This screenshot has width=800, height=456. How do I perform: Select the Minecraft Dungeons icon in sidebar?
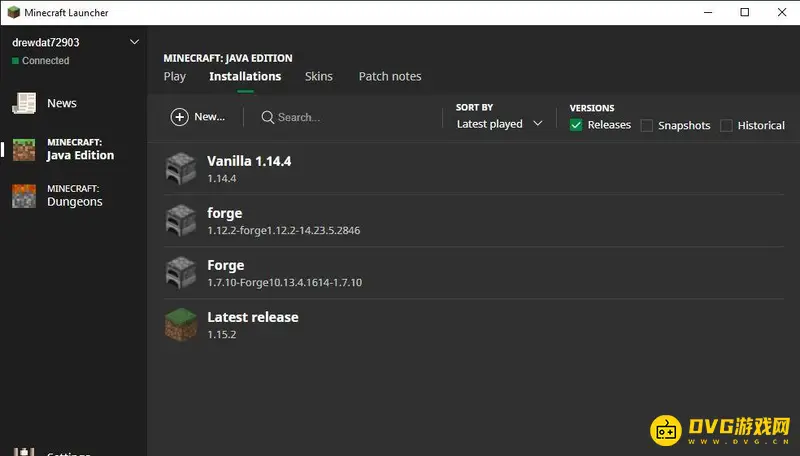point(24,196)
